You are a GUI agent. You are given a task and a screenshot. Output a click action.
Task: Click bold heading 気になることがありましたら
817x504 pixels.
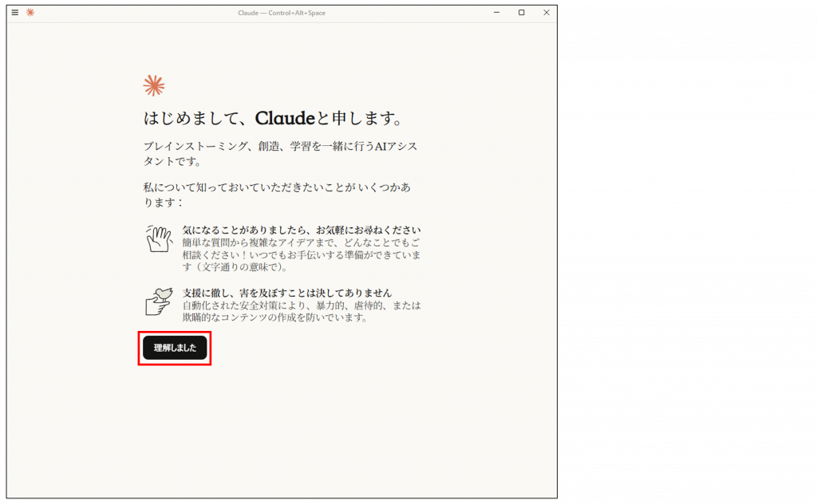pos(301,230)
